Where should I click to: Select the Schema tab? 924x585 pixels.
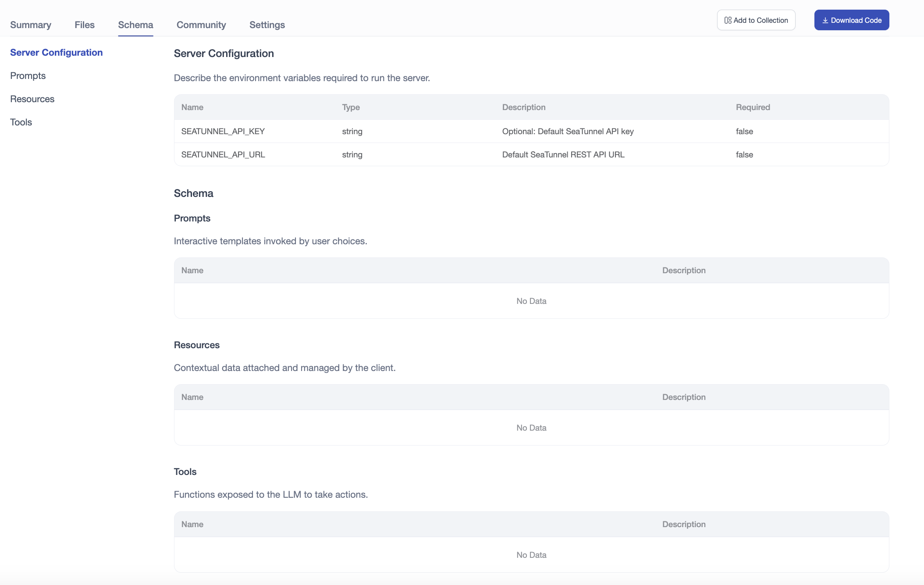pos(135,25)
